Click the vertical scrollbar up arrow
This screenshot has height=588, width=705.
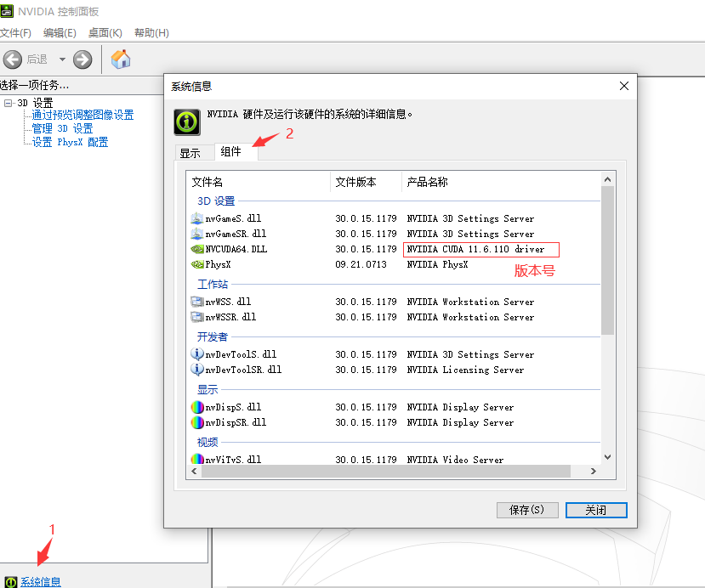pyautogui.click(x=607, y=179)
